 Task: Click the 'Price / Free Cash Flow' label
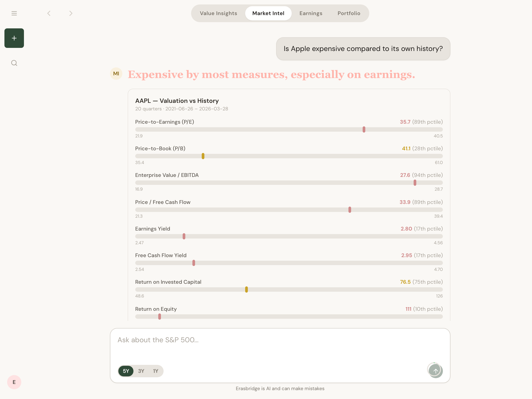coord(163,202)
